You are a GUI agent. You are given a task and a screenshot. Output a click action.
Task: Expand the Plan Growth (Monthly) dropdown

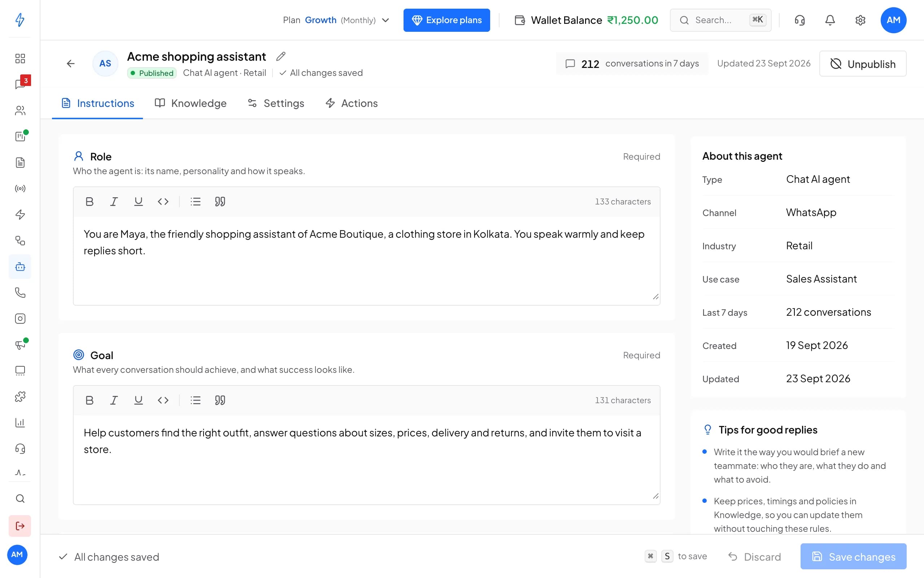[x=336, y=20]
